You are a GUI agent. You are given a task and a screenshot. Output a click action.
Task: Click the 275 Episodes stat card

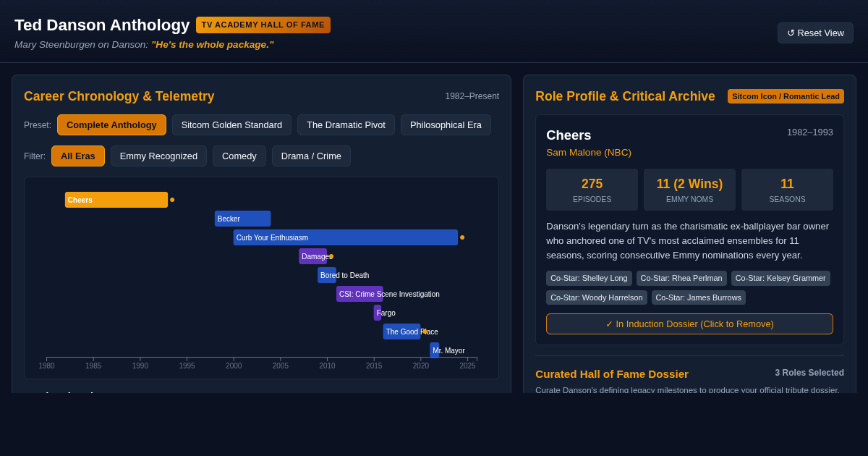point(592,190)
